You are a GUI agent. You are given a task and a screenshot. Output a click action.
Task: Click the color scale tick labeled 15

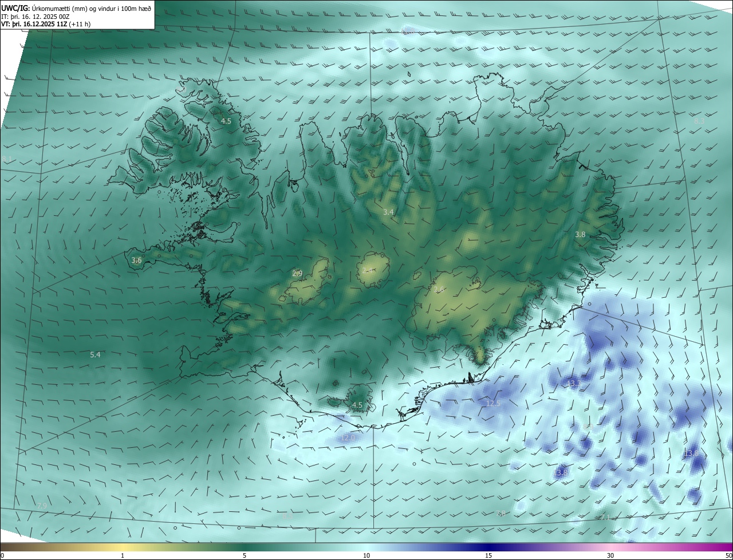(x=488, y=555)
